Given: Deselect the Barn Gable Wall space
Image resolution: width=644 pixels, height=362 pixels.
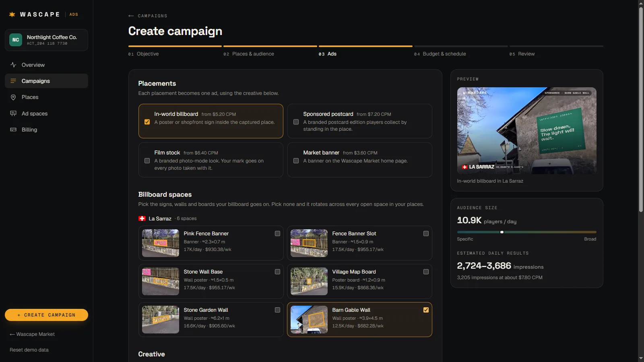Looking at the screenshot, I should point(426,310).
